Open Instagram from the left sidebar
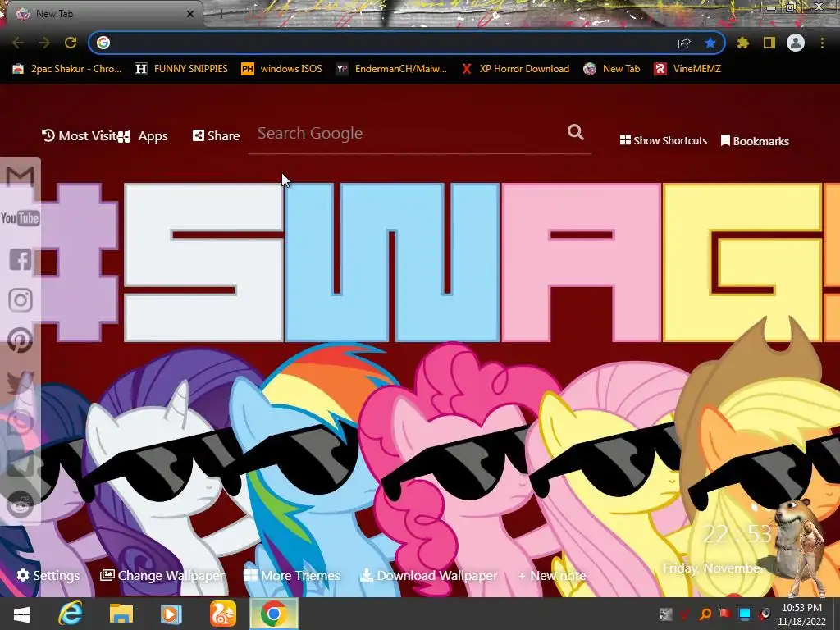The width and height of the screenshot is (840, 630). [x=21, y=300]
